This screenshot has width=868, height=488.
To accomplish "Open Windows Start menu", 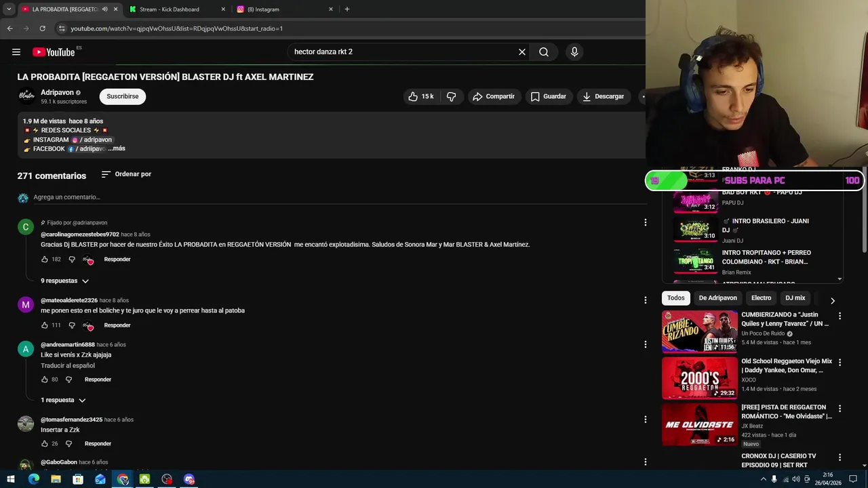I will tap(11, 479).
